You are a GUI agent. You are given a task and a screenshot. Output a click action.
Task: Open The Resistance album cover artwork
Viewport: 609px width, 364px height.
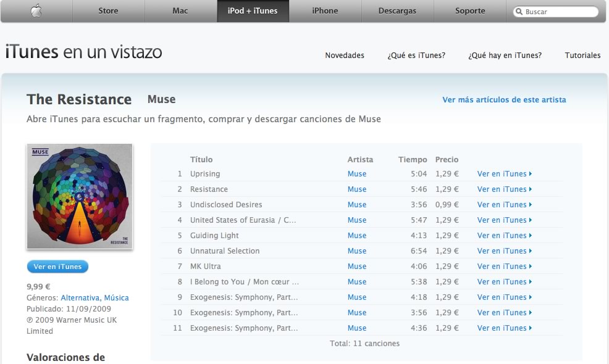pyautogui.click(x=80, y=196)
